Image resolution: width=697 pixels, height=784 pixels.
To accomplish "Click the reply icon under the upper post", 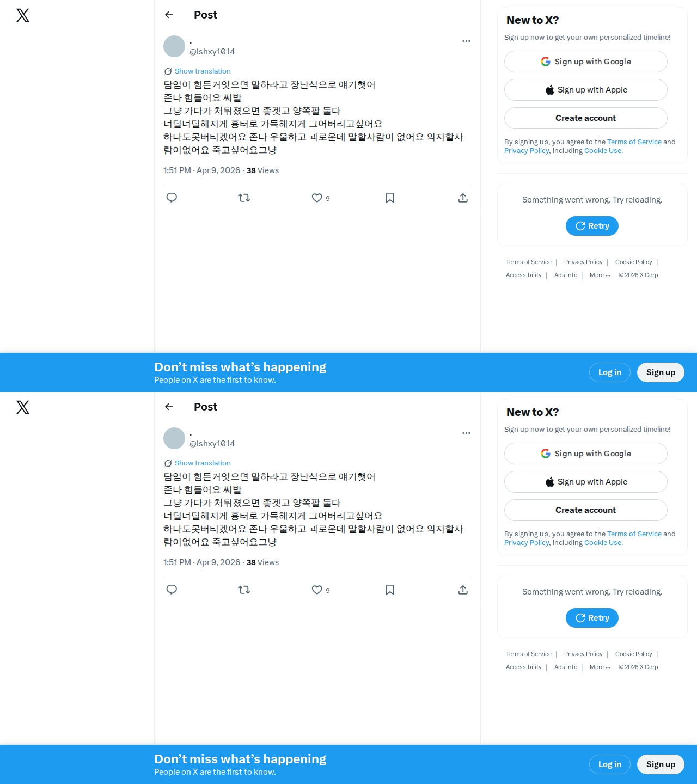I will coord(172,198).
